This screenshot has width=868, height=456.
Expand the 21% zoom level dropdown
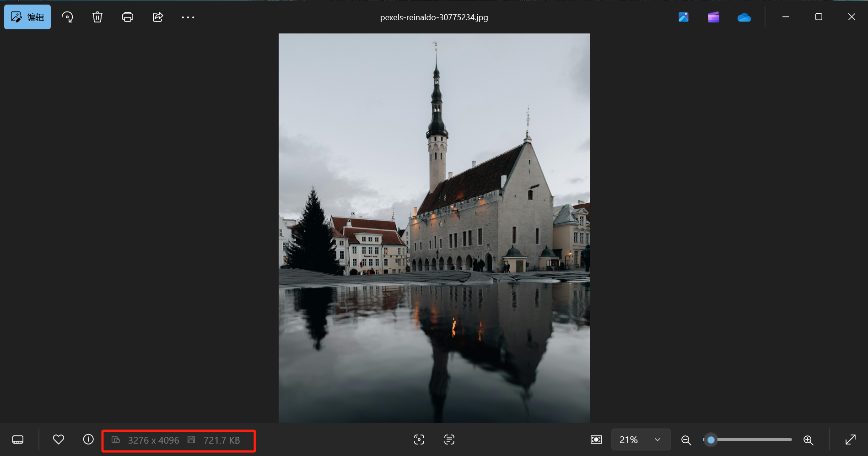tap(641, 440)
